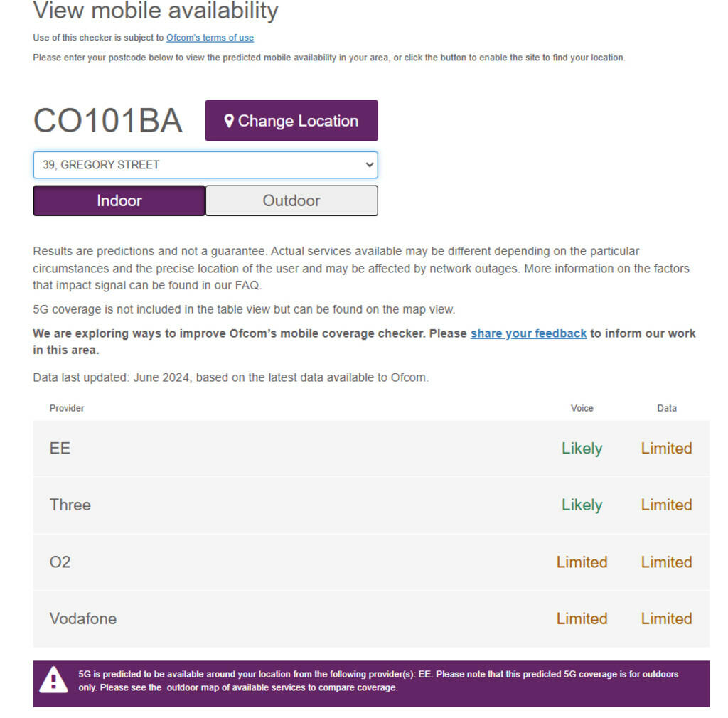Viewport: 728px width, 718px height.
Task: Click the Data column header
Action: 666,408
